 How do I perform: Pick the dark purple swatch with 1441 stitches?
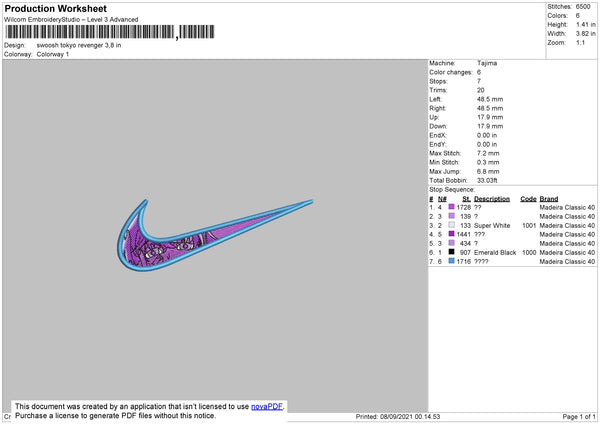tap(452, 234)
